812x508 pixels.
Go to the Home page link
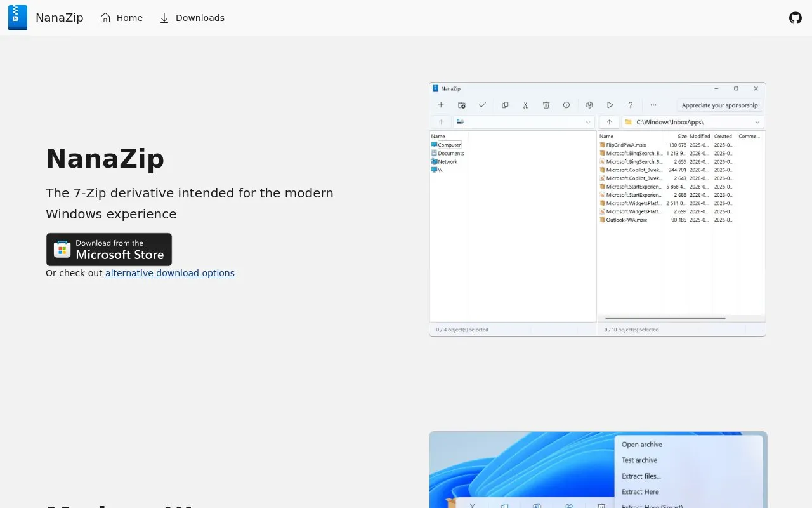click(x=121, y=18)
